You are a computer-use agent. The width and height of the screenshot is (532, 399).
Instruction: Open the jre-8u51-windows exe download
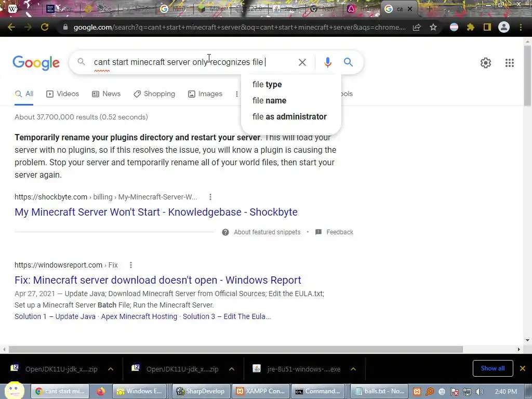[x=297, y=369]
